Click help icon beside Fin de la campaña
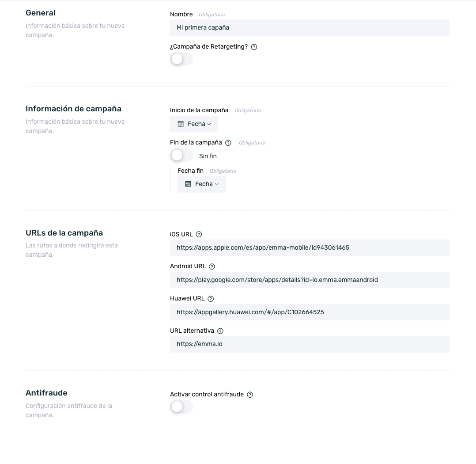Image resolution: width=476 pixels, height=464 pixels. (228, 143)
